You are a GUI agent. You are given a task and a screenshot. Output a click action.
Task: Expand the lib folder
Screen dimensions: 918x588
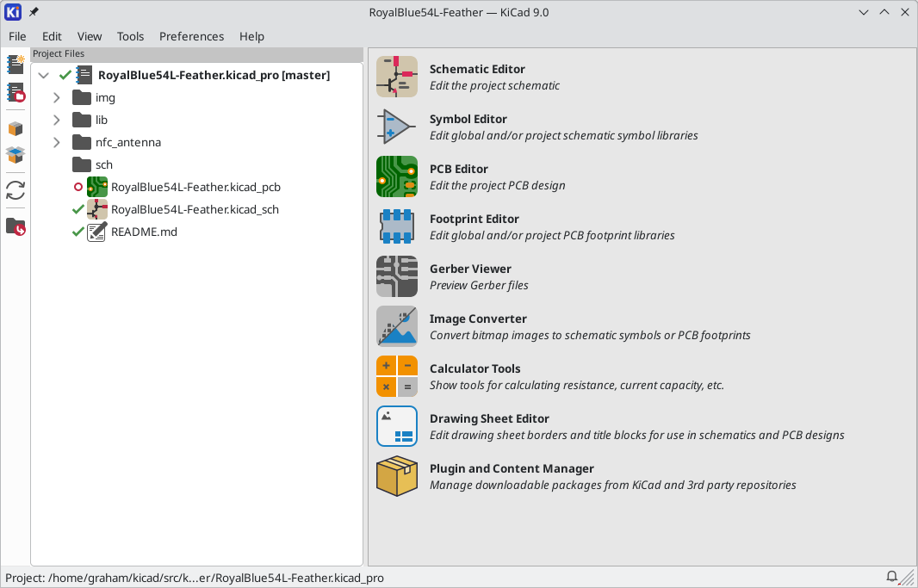(57, 120)
